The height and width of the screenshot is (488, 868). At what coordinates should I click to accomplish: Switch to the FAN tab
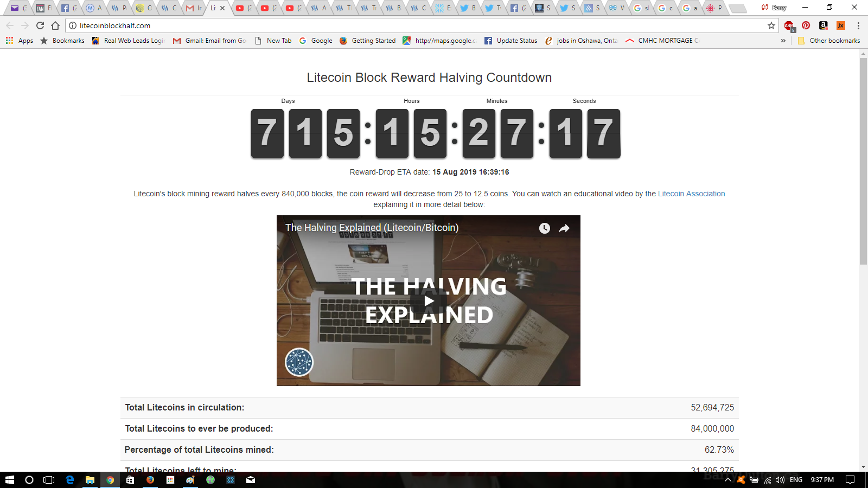tap(44, 8)
